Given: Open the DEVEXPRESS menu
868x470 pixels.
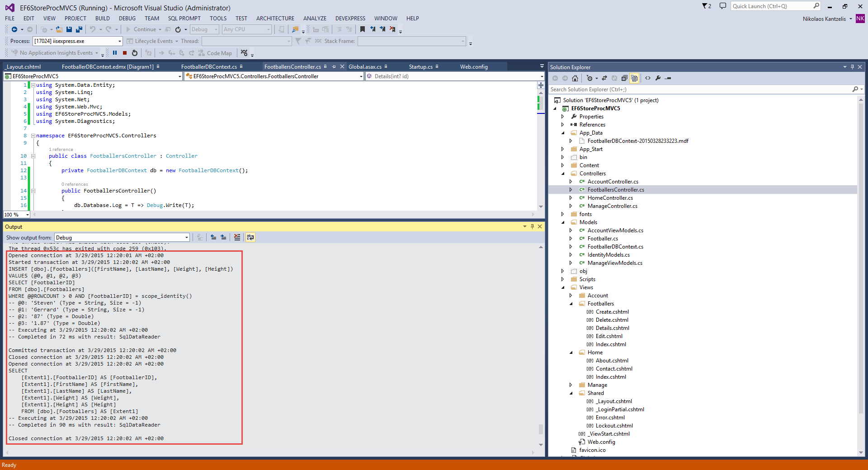Looking at the screenshot, I should coord(350,19).
